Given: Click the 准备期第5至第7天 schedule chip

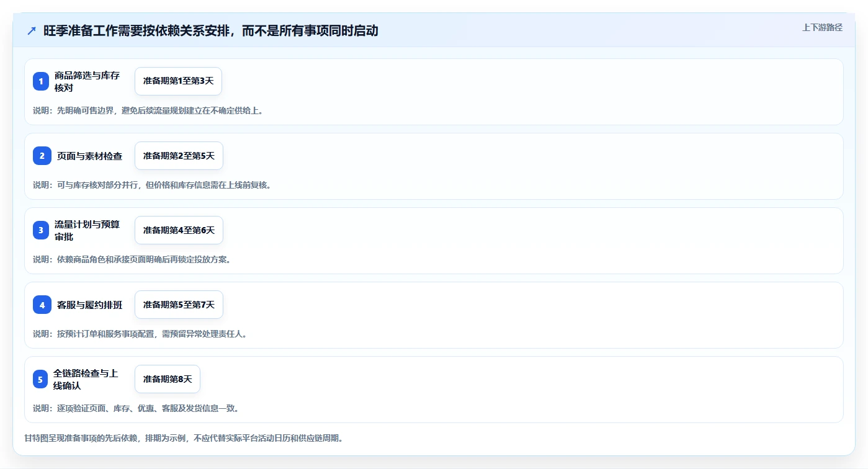Looking at the screenshot, I should tap(179, 305).
